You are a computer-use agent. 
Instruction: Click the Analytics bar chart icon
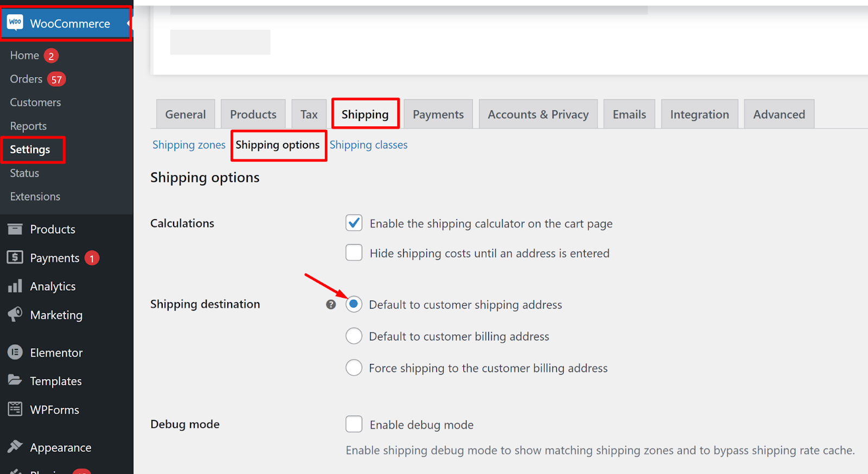coord(15,286)
